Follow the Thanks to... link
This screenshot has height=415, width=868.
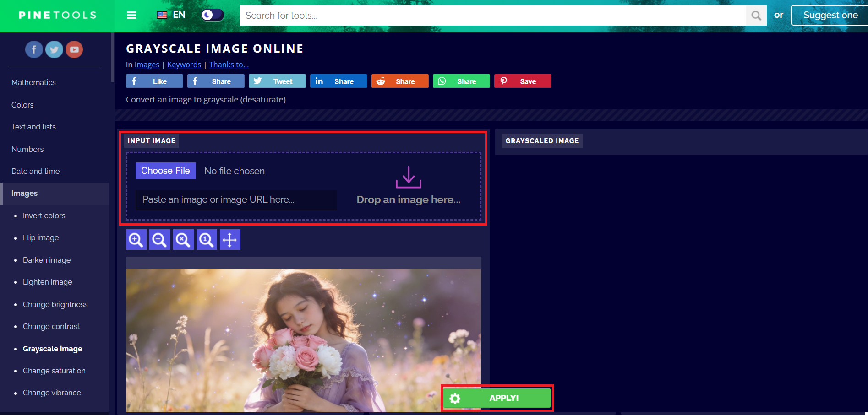(x=229, y=65)
